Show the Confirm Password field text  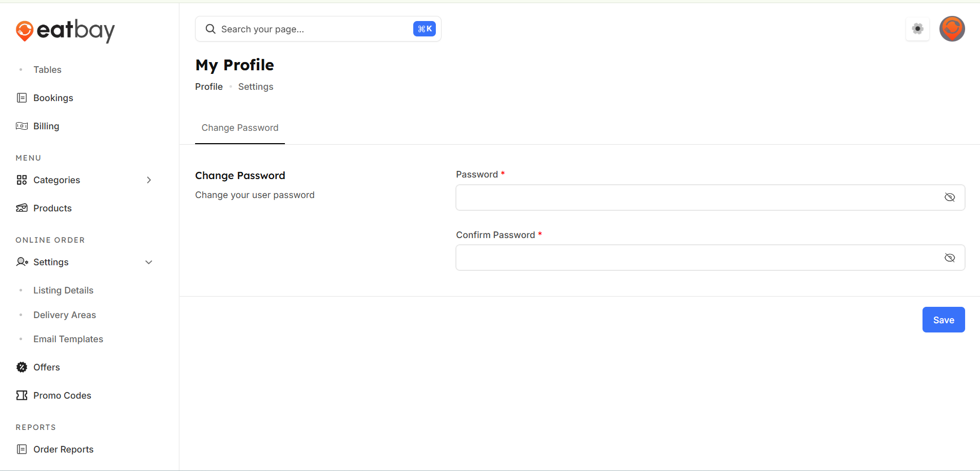click(949, 258)
